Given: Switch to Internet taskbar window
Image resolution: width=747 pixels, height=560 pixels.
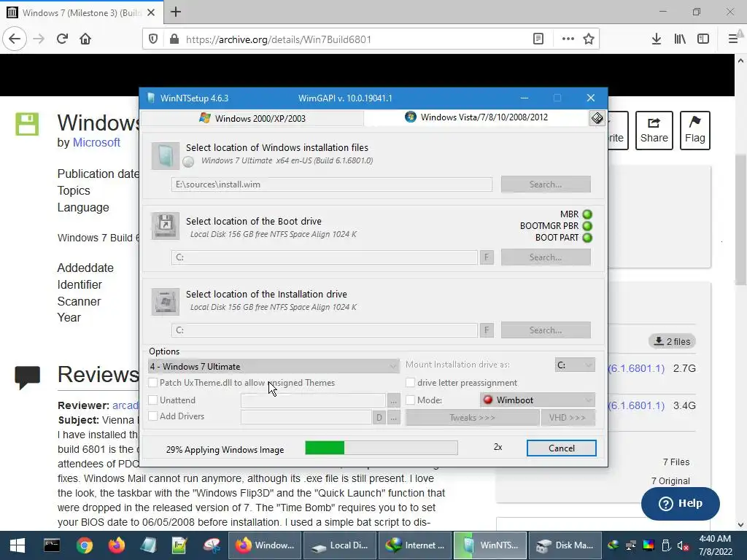Looking at the screenshot, I should [414, 545].
